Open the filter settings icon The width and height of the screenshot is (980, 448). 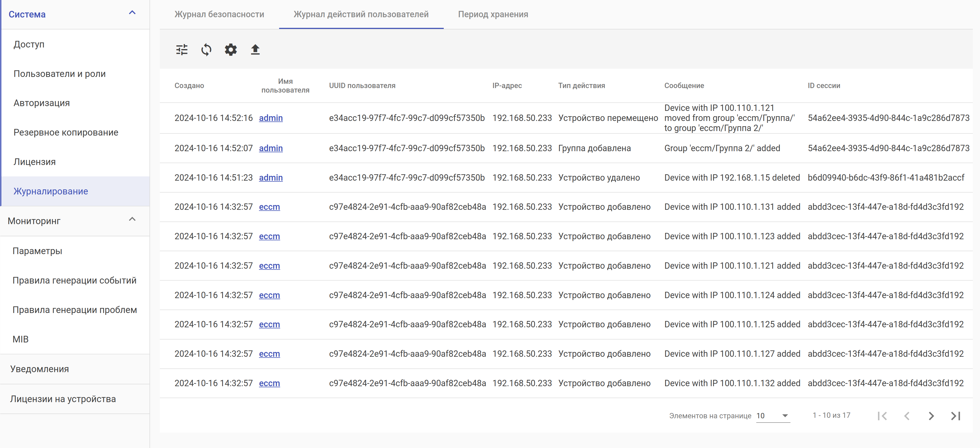(182, 50)
